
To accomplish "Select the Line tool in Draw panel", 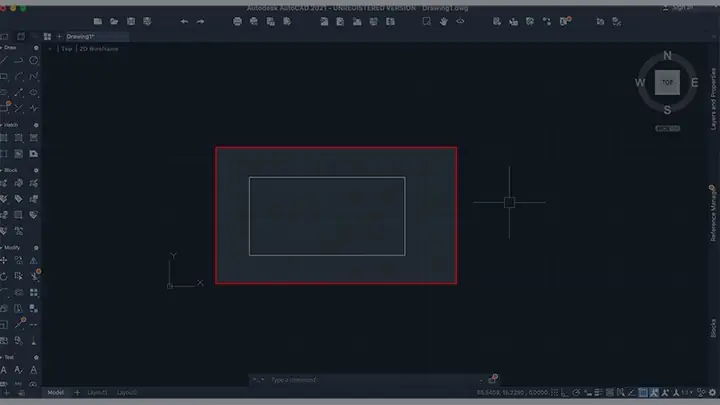I will (4, 60).
